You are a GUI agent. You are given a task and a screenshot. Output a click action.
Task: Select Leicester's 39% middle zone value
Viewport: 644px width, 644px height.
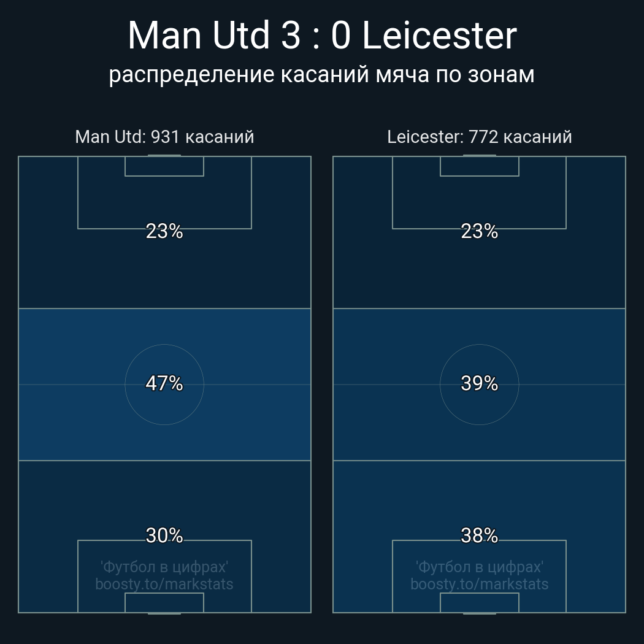click(x=479, y=383)
